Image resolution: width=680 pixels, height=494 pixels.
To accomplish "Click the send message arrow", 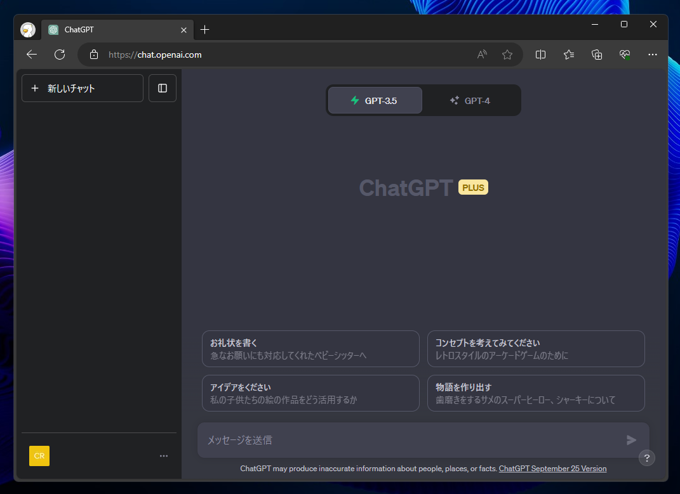I will 631,440.
